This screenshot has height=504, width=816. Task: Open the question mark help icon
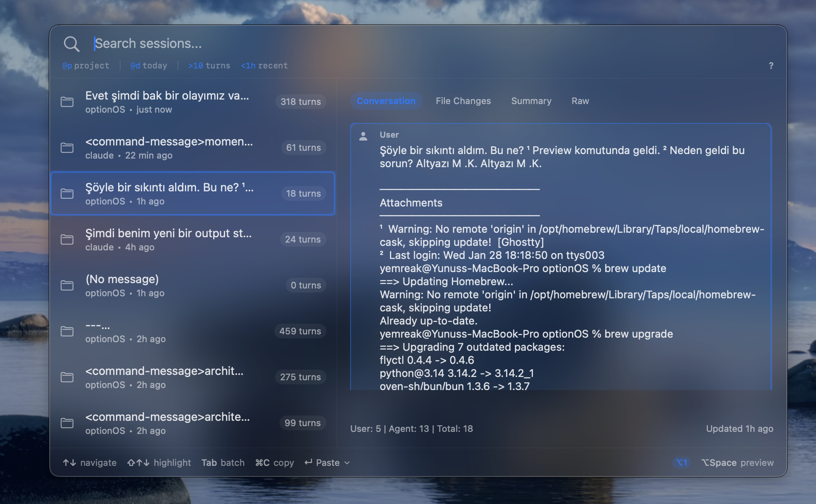pyautogui.click(x=771, y=66)
